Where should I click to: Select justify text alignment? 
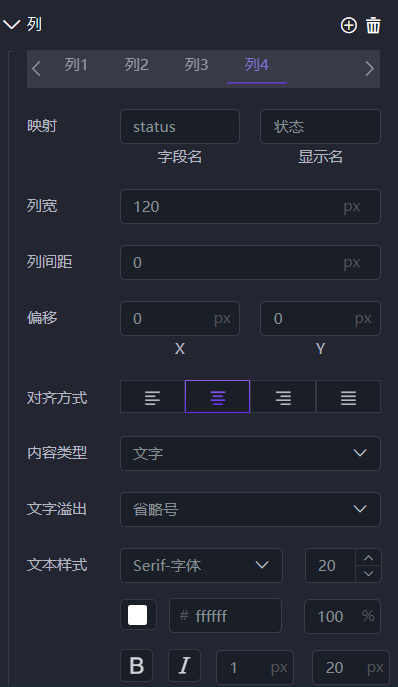(x=348, y=397)
